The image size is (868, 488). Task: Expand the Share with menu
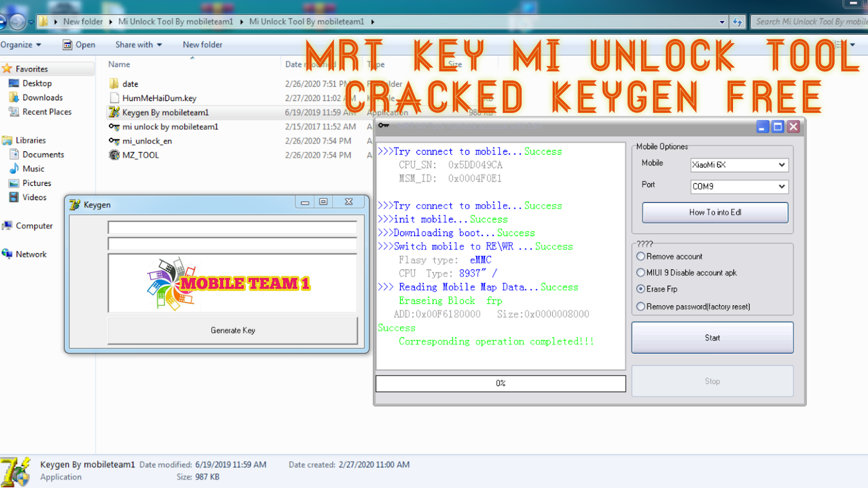pos(138,44)
